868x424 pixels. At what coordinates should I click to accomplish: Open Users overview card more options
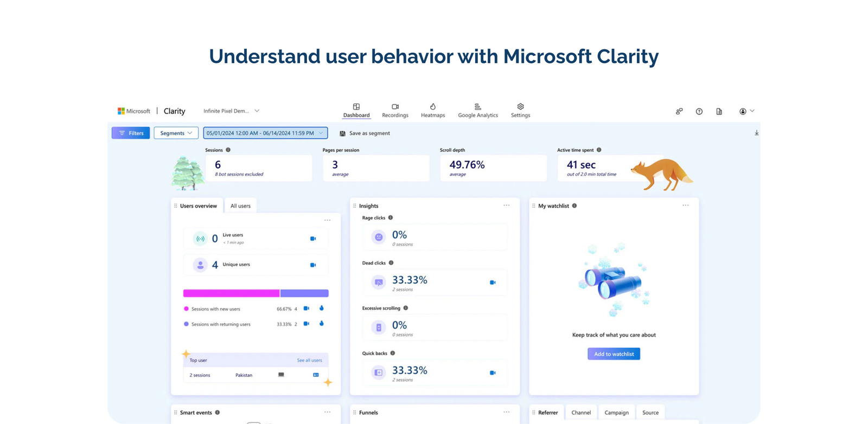(327, 220)
